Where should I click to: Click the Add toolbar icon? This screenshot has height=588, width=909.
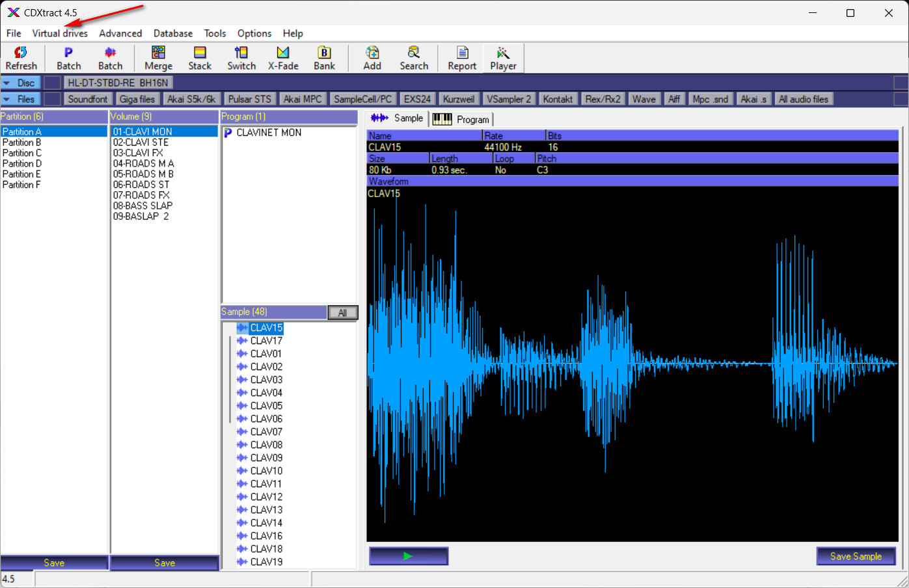pos(372,52)
